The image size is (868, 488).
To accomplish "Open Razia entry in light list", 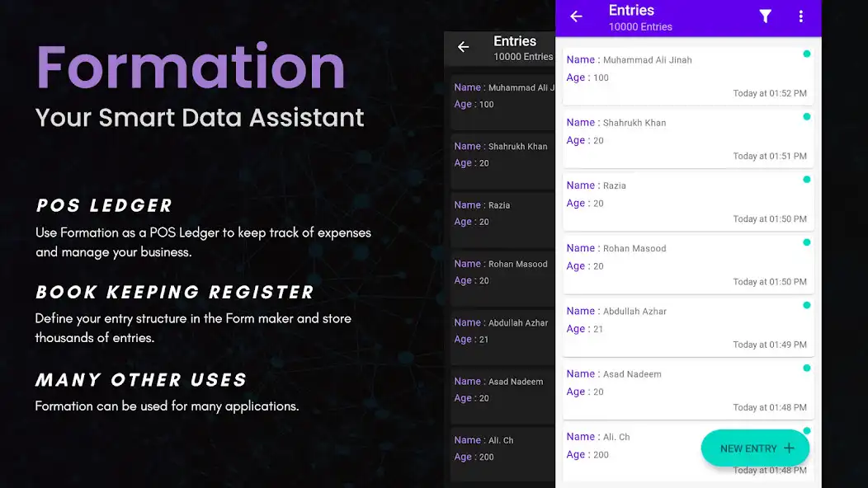I will point(688,201).
